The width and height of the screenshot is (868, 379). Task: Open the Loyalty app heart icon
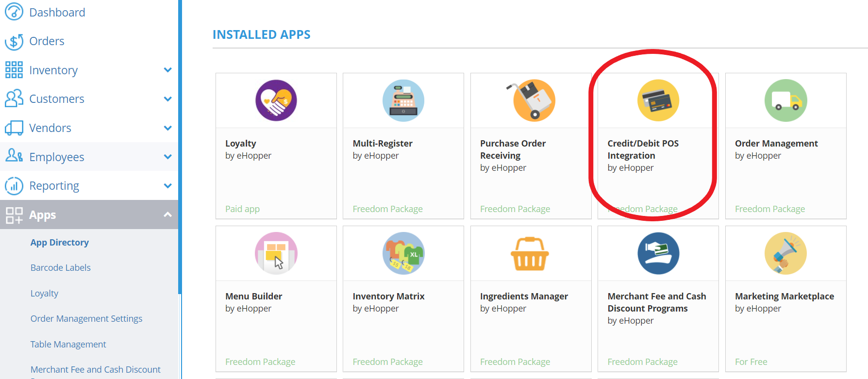pyautogui.click(x=276, y=100)
